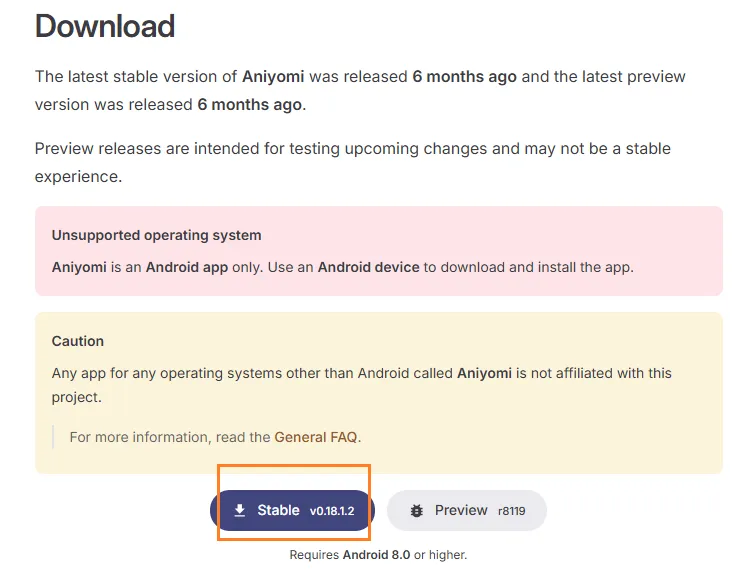Click the Download page heading
Image resolution: width=745 pixels, height=575 pixels.
coord(105,26)
